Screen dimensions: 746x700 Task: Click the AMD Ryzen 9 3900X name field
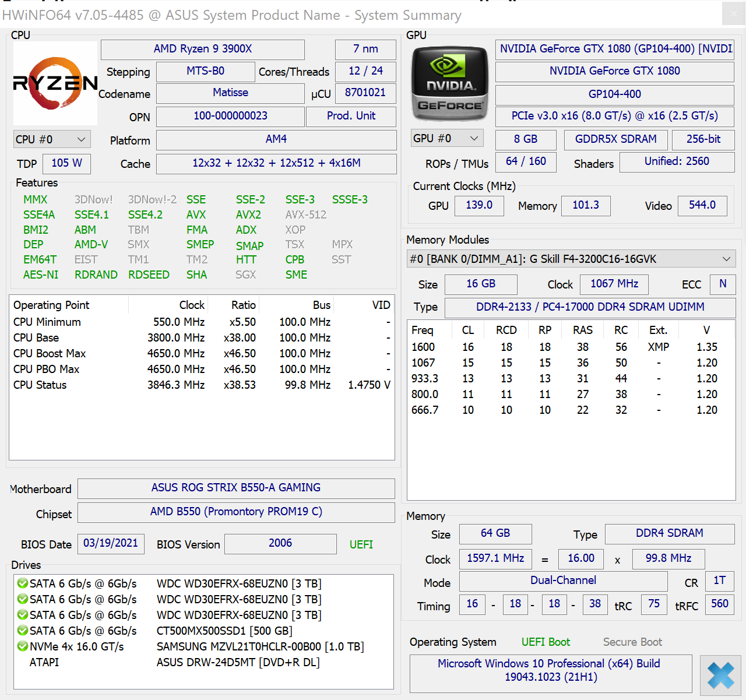[203, 49]
